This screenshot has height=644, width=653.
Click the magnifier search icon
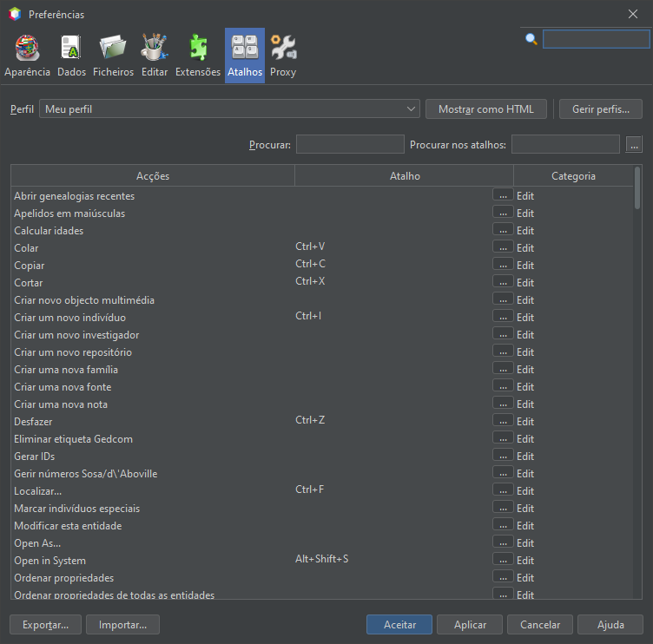(x=531, y=39)
